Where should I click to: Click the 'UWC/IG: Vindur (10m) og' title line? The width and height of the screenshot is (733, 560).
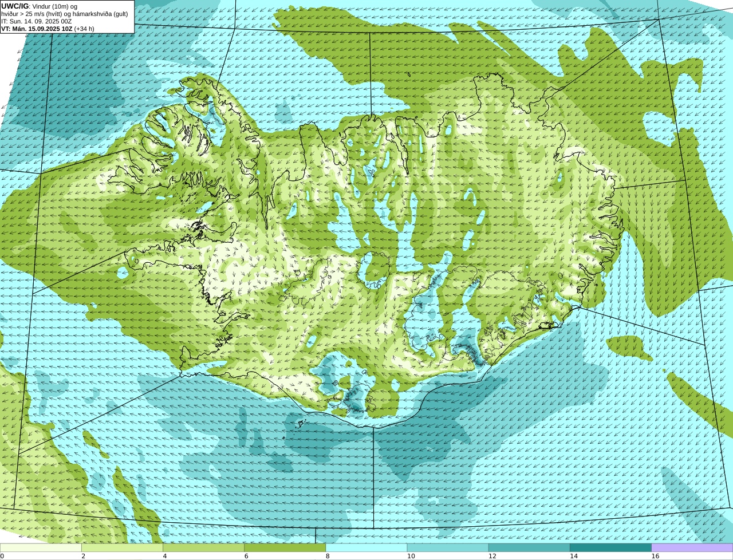[x=39, y=6]
